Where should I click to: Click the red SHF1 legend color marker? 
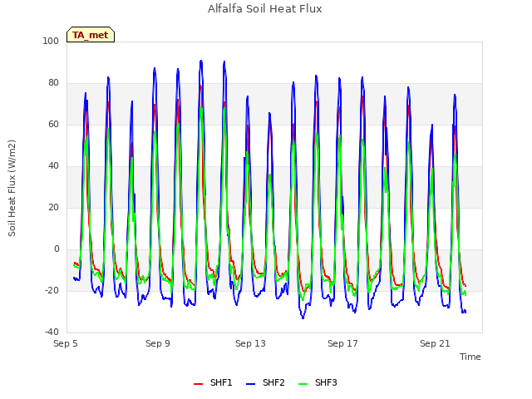pos(198,384)
